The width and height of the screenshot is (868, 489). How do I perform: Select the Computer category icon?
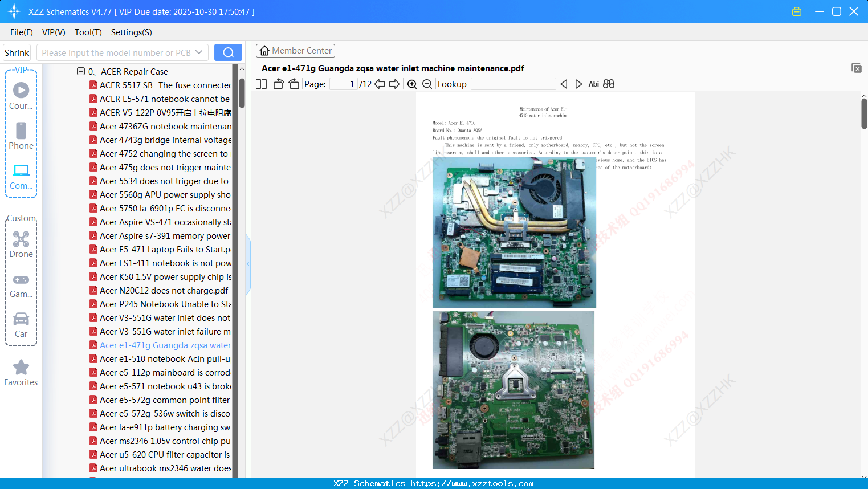(x=21, y=176)
